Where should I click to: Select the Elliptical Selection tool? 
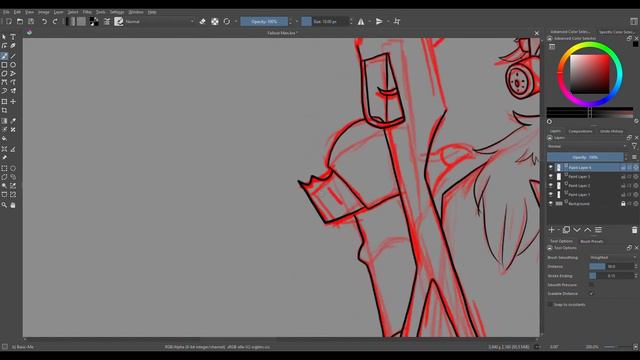[13, 168]
